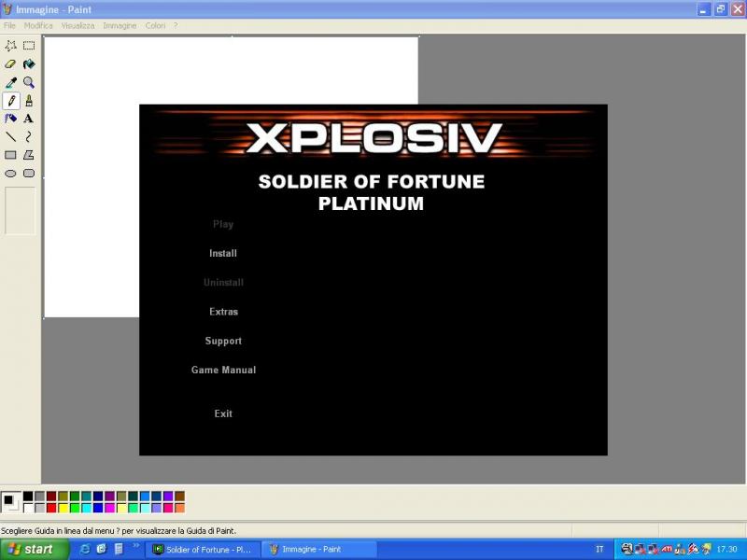Image resolution: width=747 pixels, height=560 pixels.
Task: Launch Internet Explorer from quick launch
Action: 85,549
